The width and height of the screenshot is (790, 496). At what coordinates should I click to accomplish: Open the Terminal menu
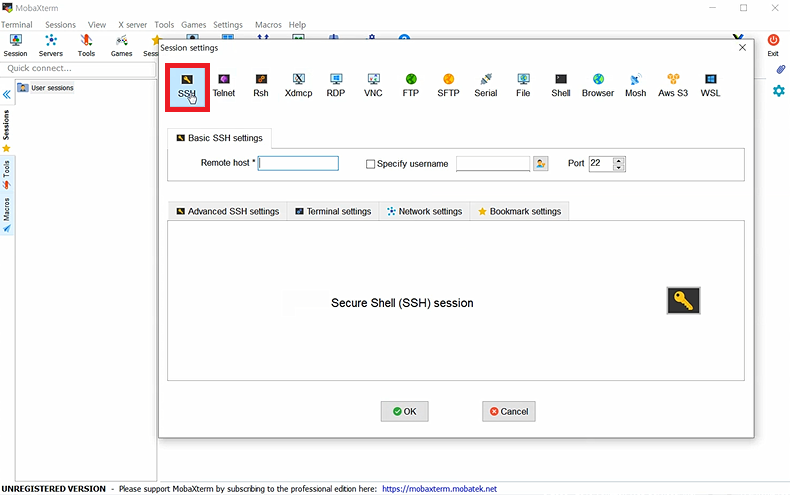click(x=17, y=25)
